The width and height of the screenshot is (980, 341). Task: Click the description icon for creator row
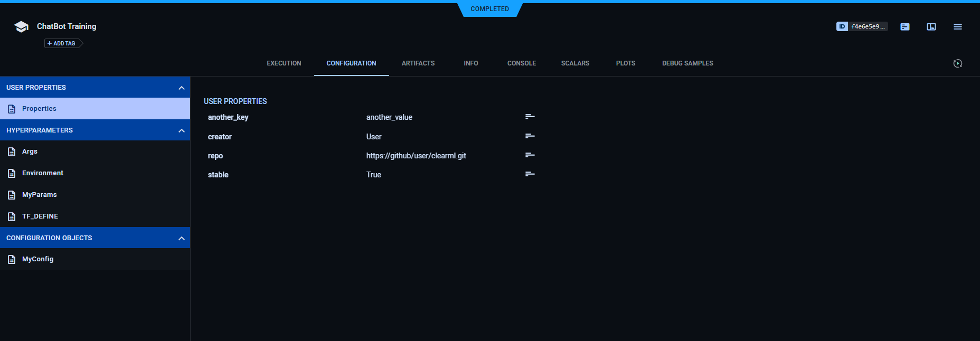tap(530, 136)
